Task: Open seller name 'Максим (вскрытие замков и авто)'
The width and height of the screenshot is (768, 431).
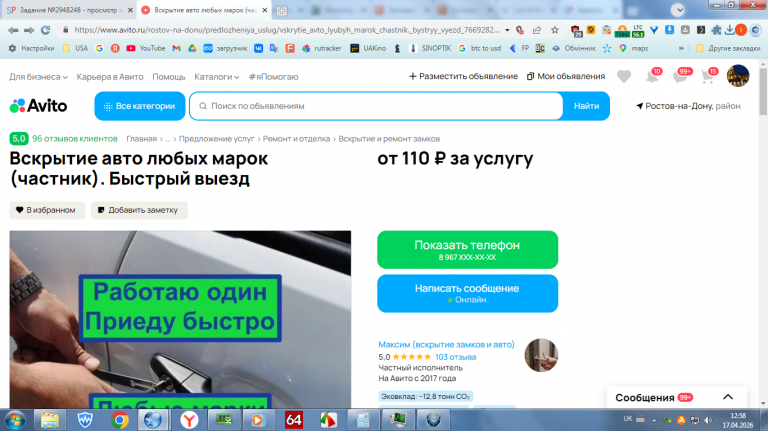Action: (446, 344)
